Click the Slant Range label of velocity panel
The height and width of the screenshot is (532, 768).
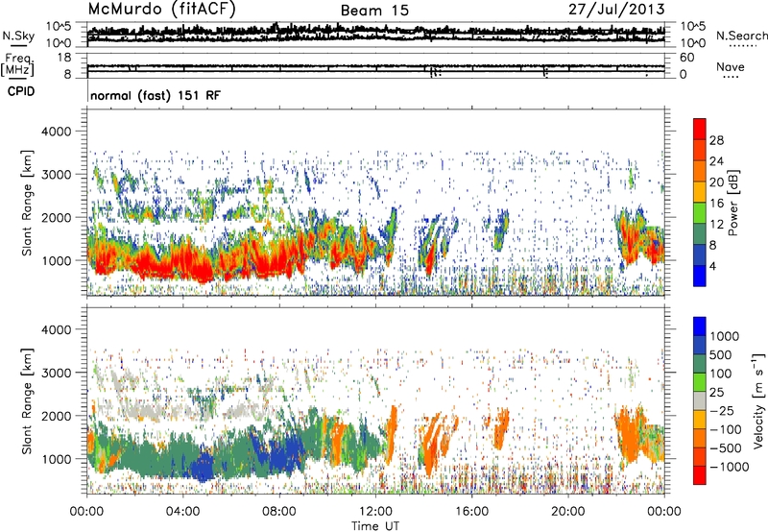click(x=27, y=401)
